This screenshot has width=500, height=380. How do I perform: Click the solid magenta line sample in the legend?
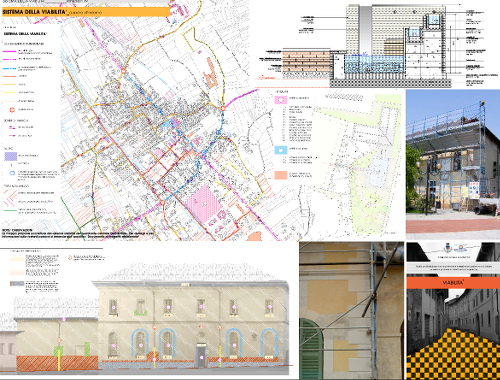click(10, 52)
